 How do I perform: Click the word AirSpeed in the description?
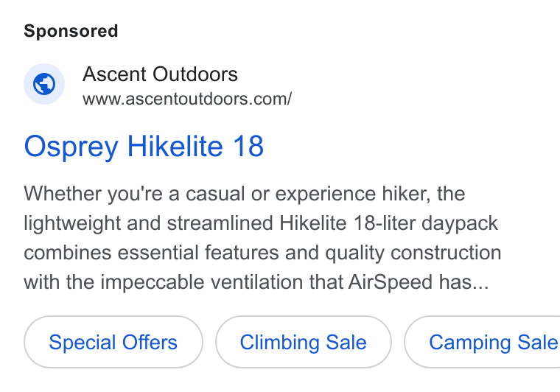click(x=391, y=282)
